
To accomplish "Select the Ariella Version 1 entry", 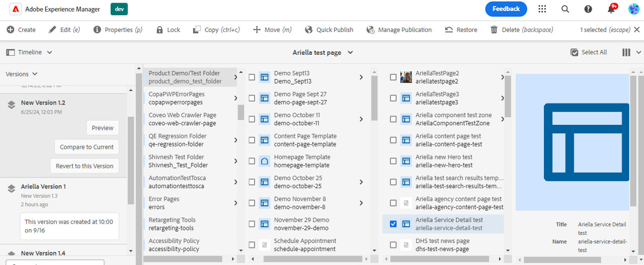I will coord(63,211).
